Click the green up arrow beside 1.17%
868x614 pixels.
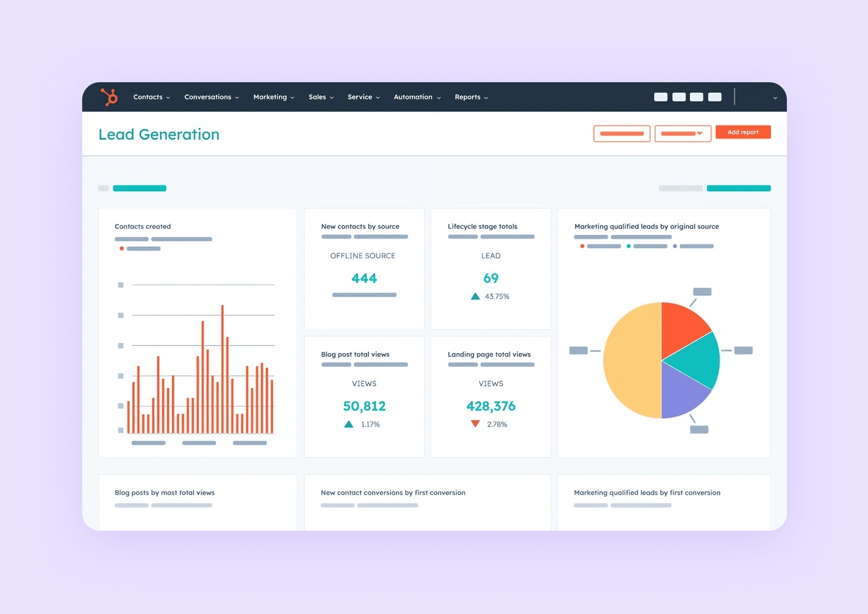coord(349,424)
